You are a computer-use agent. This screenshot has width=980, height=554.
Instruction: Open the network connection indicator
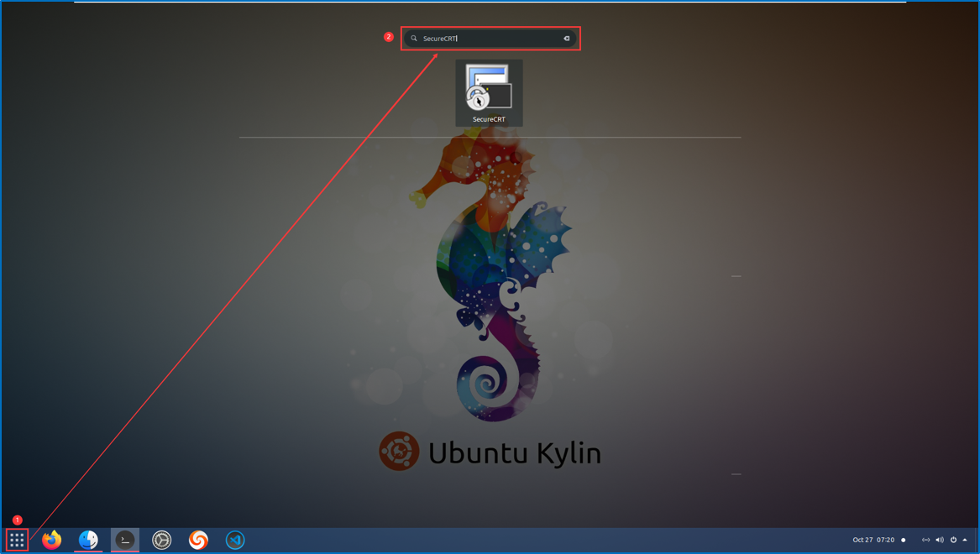pos(925,540)
